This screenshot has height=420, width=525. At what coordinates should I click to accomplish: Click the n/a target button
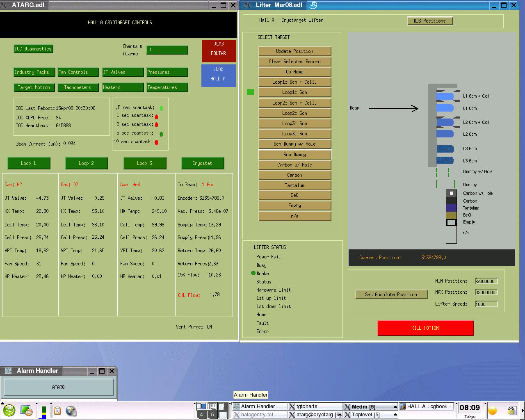point(295,216)
